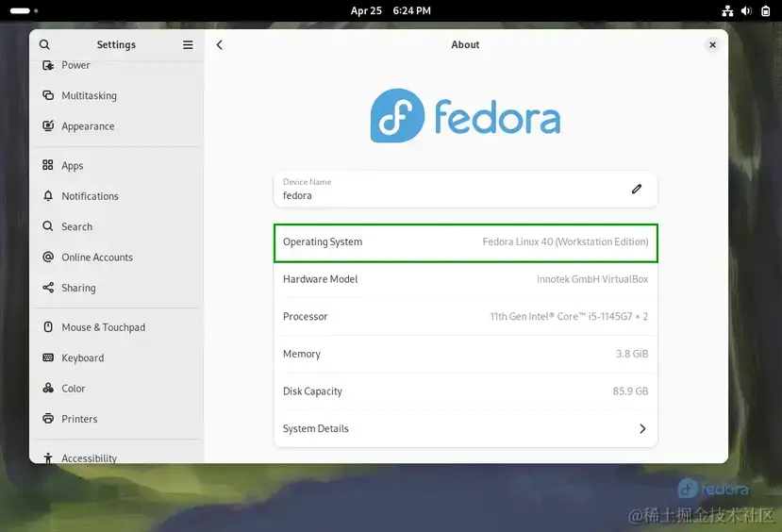Click the Search magnifier icon in sidebar list
This screenshot has height=532, width=782.
click(x=48, y=226)
